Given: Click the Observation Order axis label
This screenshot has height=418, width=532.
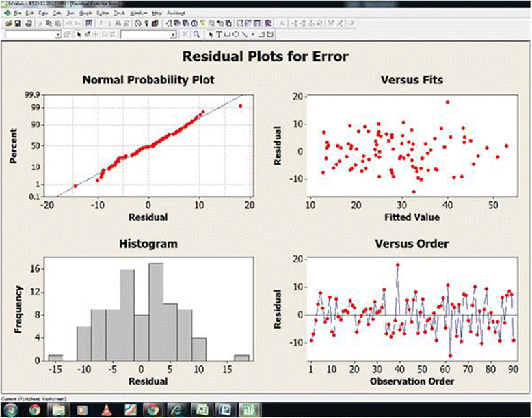Looking at the screenshot, I should coord(412,381).
